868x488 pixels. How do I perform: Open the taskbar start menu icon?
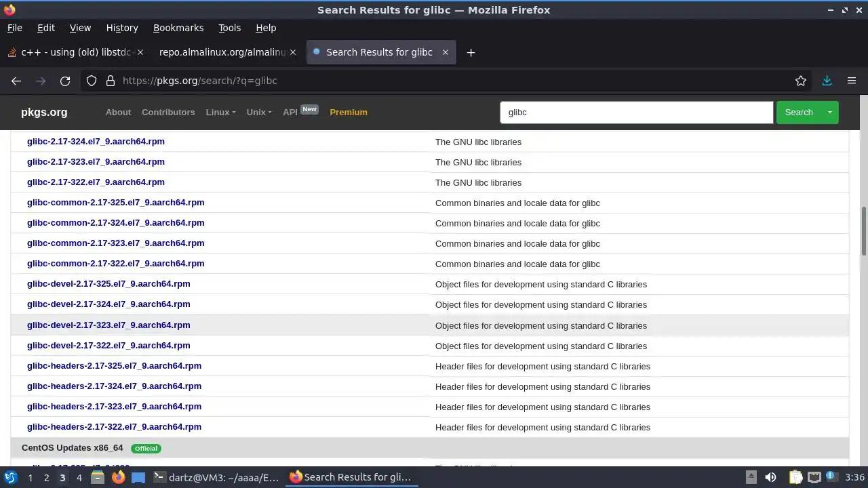(x=11, y=477)
